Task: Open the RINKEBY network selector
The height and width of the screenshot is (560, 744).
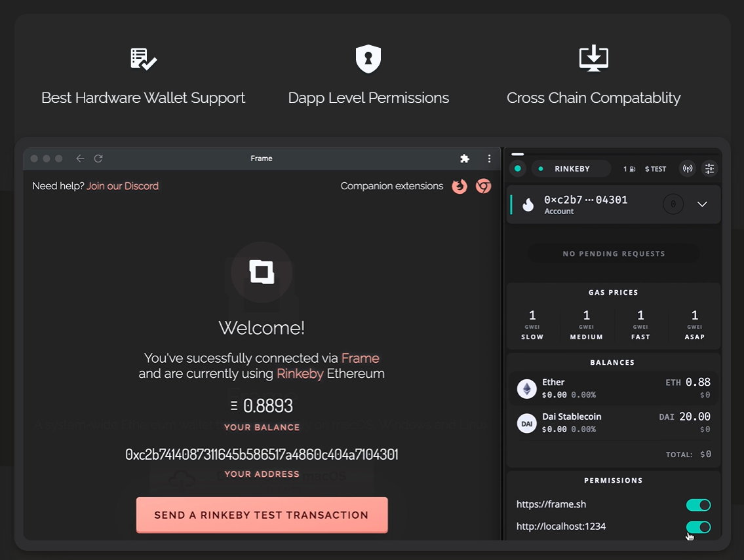Action: click(572, 169)
